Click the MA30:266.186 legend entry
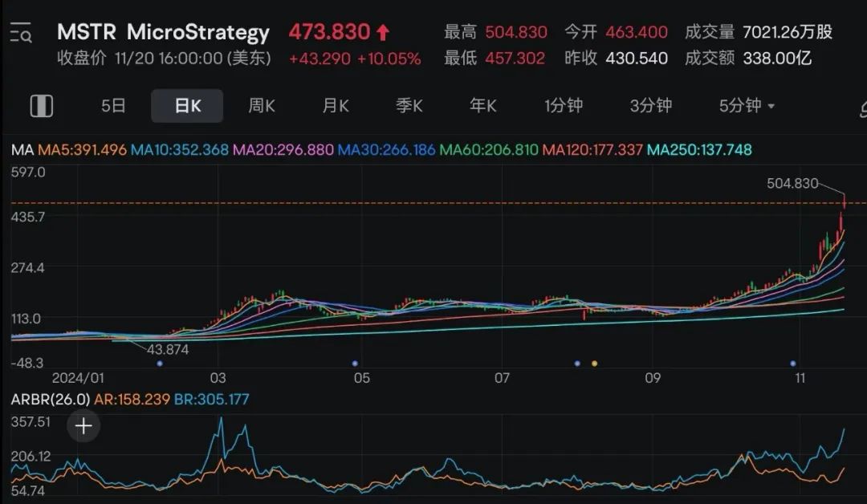The width and height of the screenshot is (867, 504). click(x=386, y=150)
